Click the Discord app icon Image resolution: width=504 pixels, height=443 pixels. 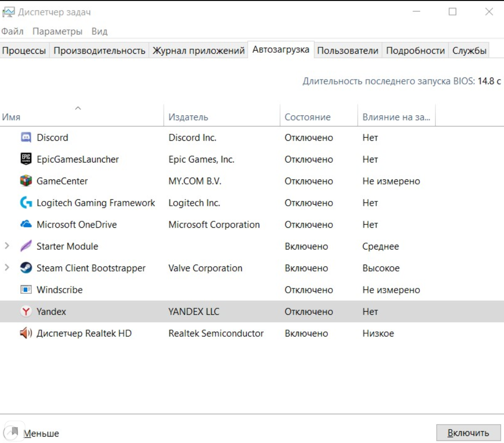tap(26, 138)
